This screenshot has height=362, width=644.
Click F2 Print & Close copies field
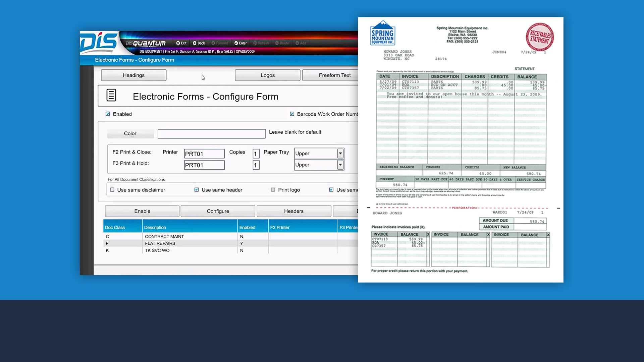pos(256,154)
